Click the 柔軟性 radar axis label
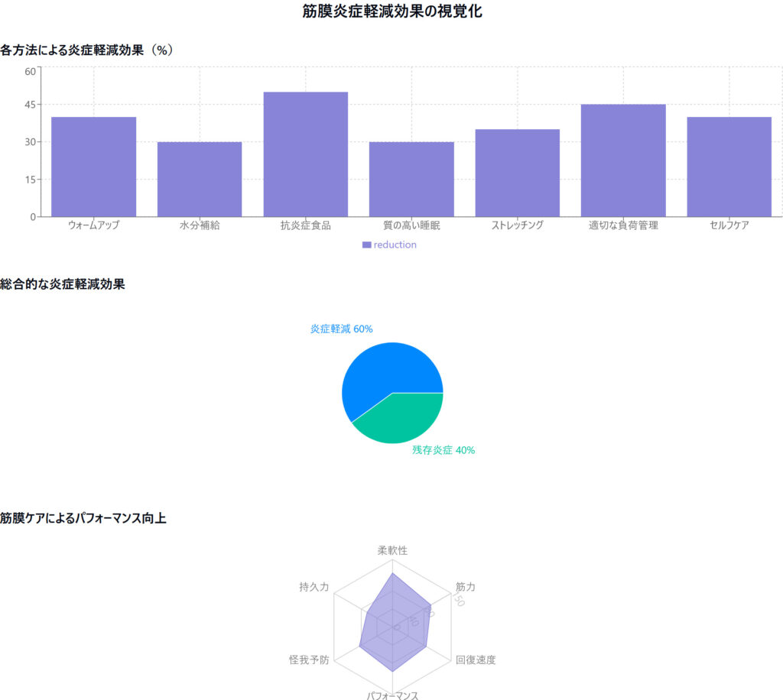This screenshot has width=783, height=700. [x=392, y=550]
